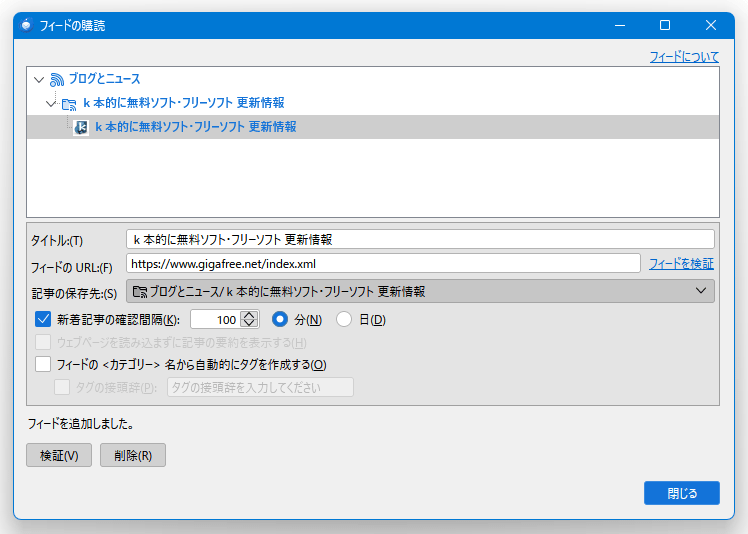Screen dimensions: 748x534
Task: Click the 検証(V) button
Action: 59,455
